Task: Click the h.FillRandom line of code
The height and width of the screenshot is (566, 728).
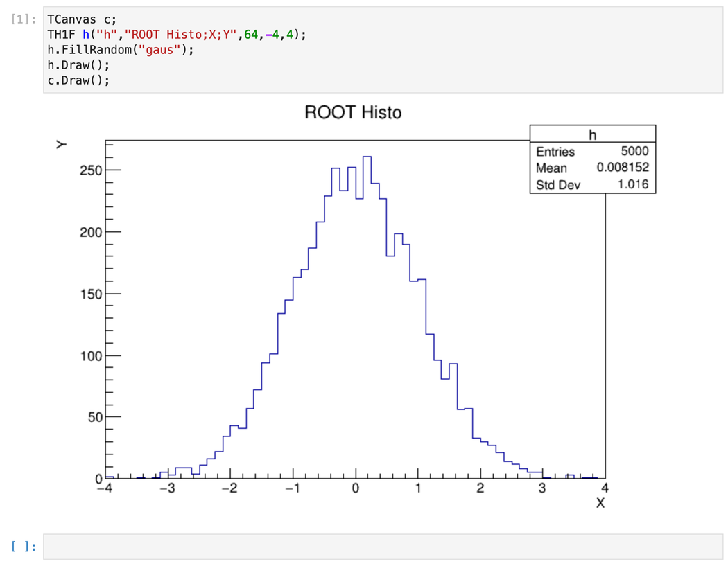Action: coord(111,50)
